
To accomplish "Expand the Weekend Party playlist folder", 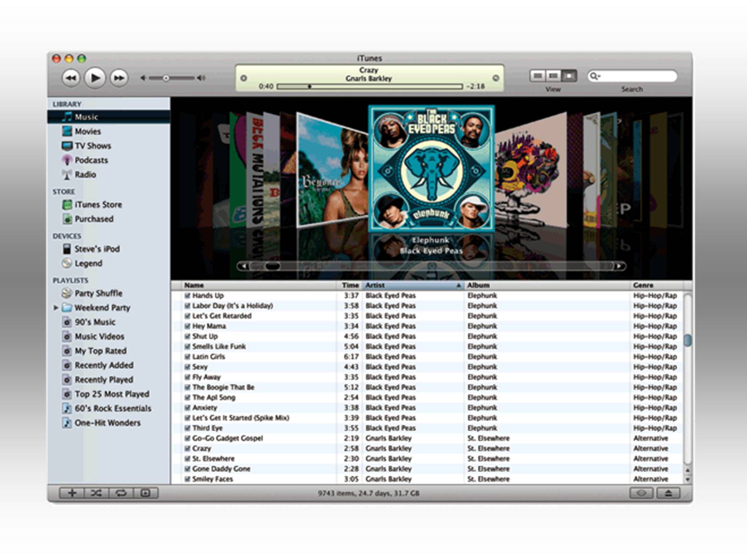I will (x=56, y=308).
